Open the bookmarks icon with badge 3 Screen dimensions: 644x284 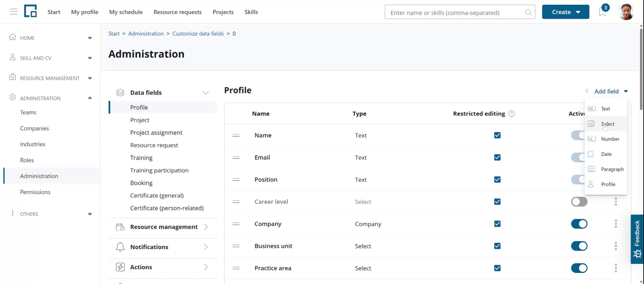point(603,11)
